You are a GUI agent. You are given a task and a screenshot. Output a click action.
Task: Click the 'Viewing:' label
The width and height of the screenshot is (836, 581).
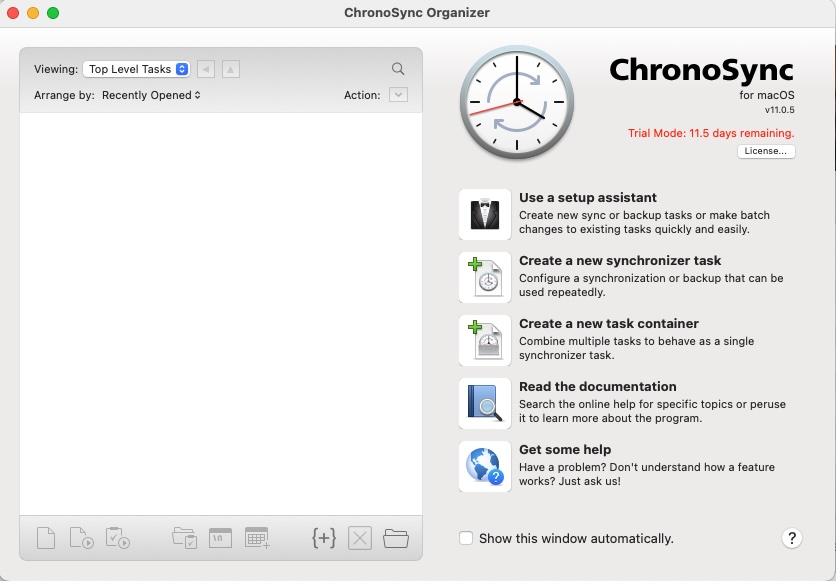(x=56, y=69)
